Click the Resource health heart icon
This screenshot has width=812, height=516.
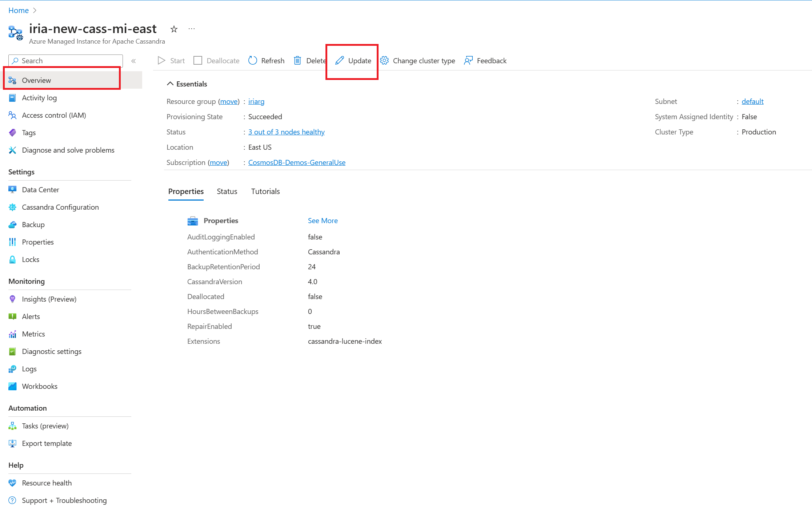pos(12,483)
